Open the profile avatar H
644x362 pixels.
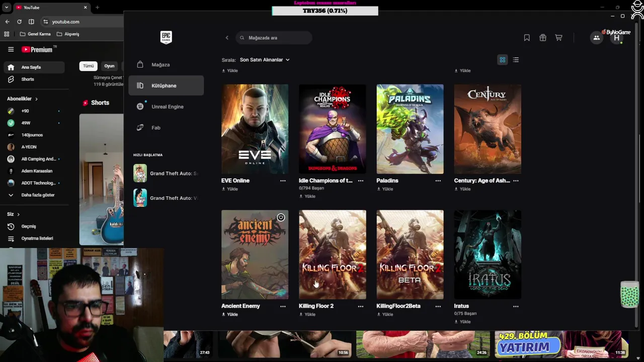[x=616, y=38]
